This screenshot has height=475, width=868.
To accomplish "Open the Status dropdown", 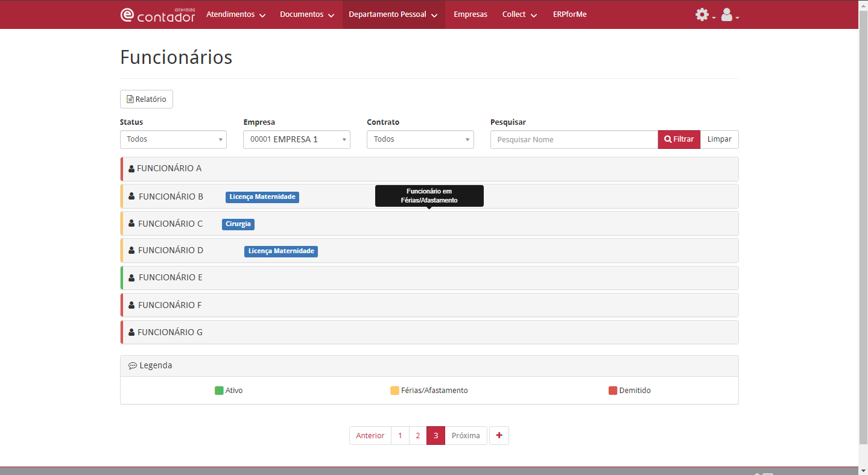I will point(173,139).
